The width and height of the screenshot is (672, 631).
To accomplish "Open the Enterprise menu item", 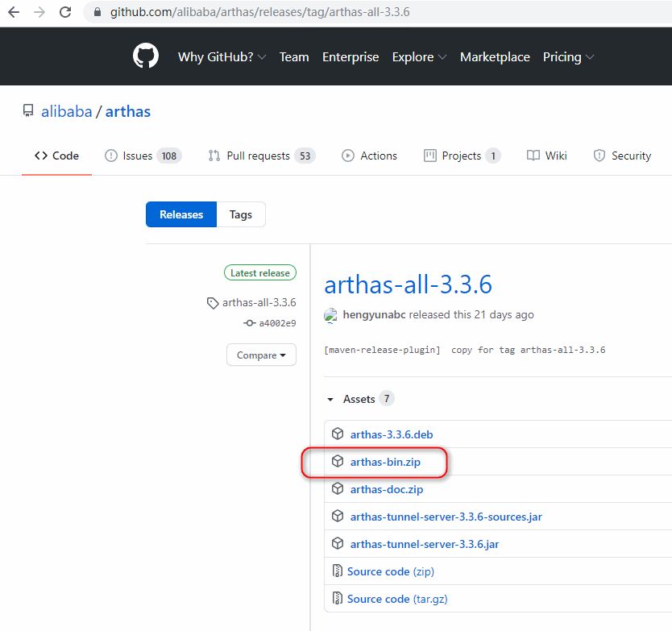I will pos(351,57).
